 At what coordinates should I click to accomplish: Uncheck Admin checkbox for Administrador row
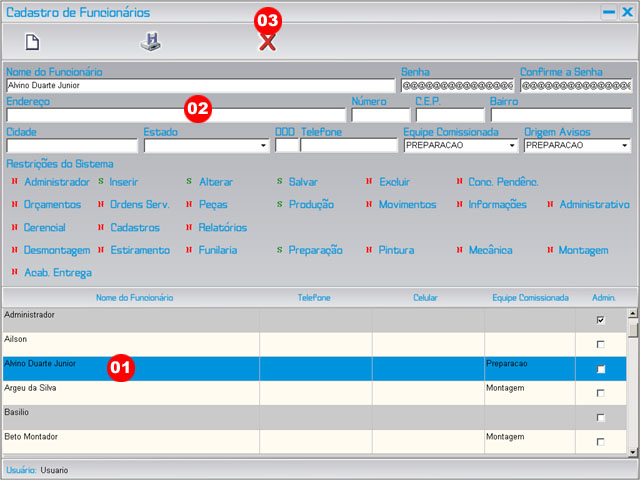click(600, 320)
